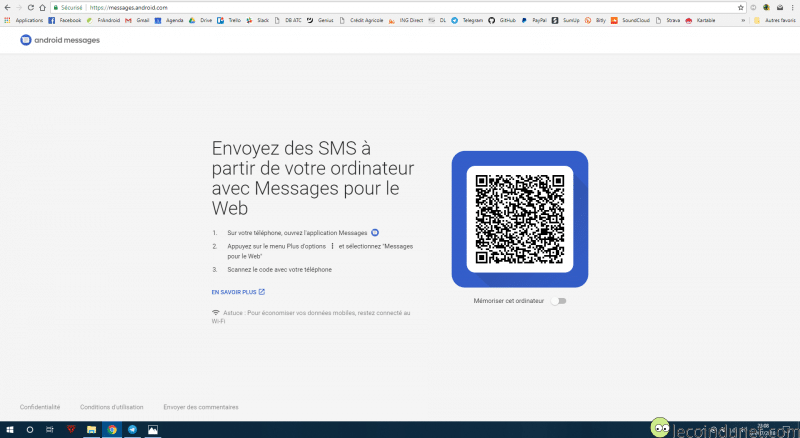Open the Slack bookmark
This screenshot has width=800, height=438.
(x=258, y=20)
